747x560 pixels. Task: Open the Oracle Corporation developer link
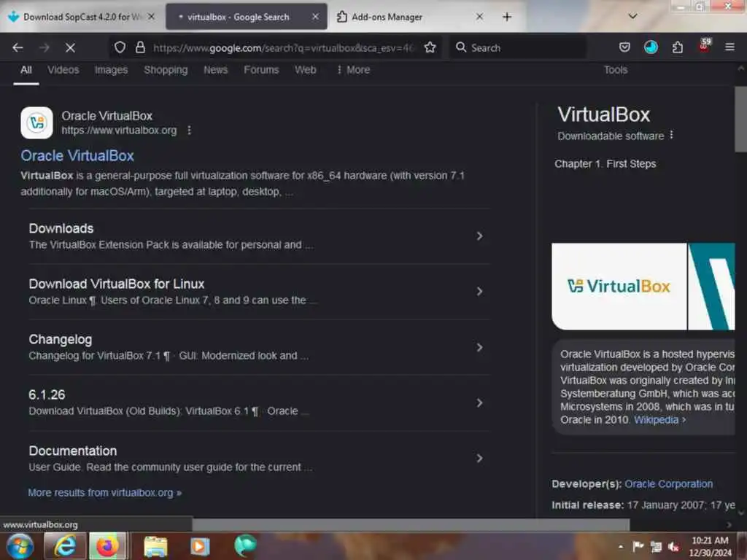point(668,484)
